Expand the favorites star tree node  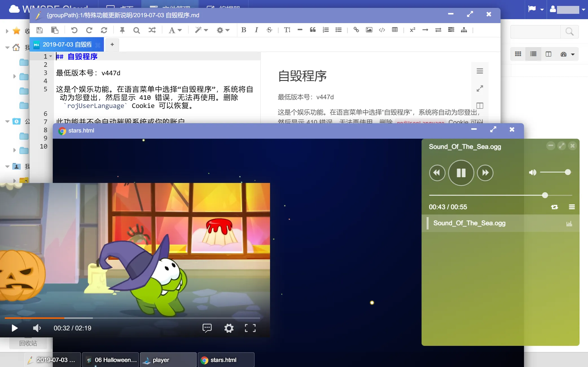tap(7, 31)
